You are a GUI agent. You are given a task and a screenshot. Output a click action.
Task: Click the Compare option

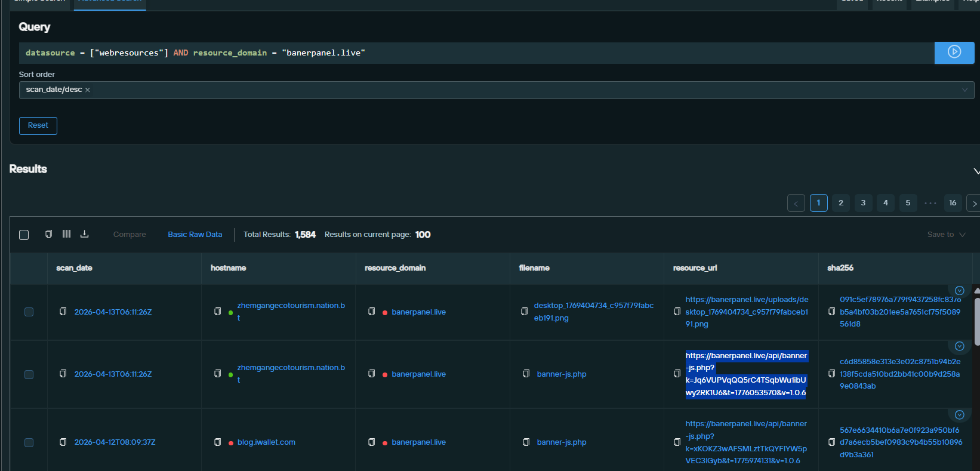[x=130, y=235]
